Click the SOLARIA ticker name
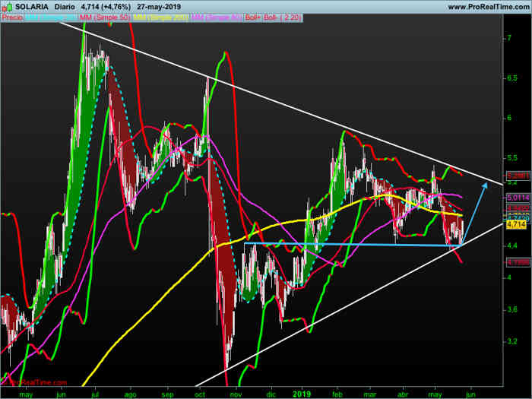532x399 pixels. click(x=32, y=7)
